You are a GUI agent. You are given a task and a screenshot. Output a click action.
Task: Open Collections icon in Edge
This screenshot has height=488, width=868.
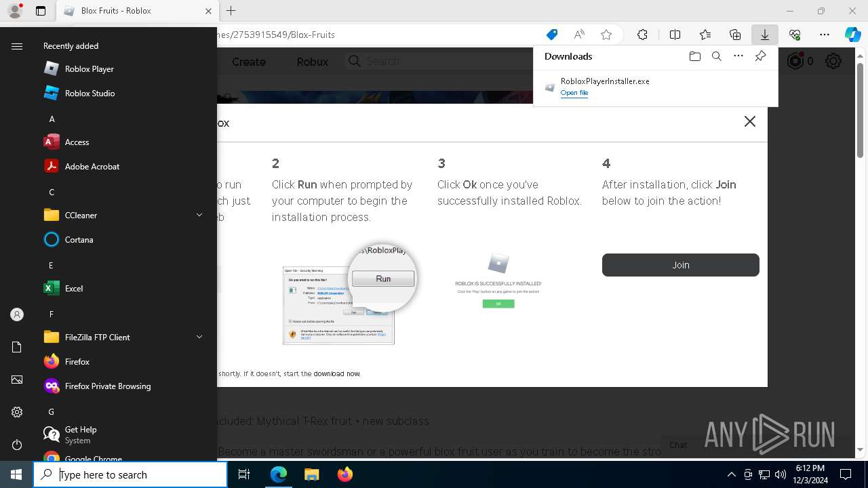pyautogui.click(x=735, y=35)
